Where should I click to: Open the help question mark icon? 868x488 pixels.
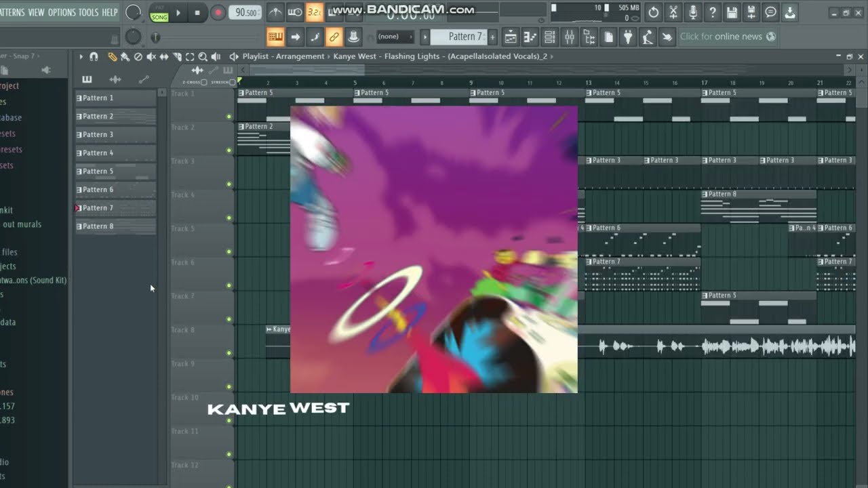pos(713,12)
